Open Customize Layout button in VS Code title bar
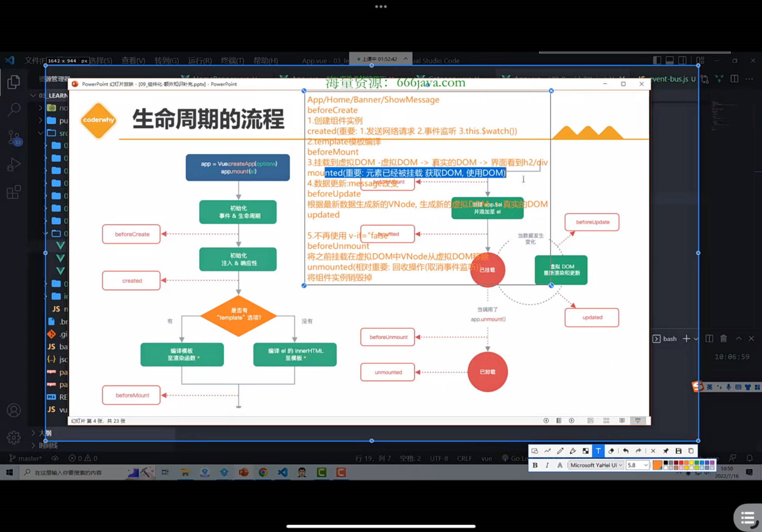The width and height of the screenshot is (762, 532). pos(701,60)
